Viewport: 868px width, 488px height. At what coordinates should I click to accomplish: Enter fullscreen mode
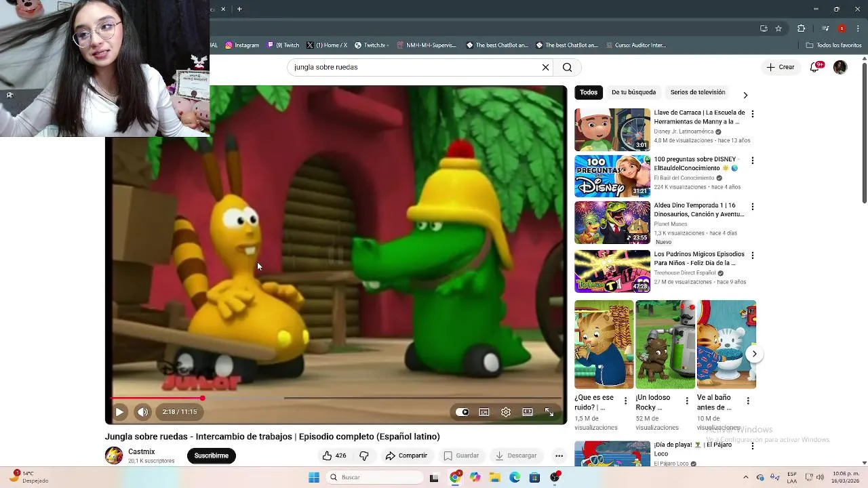pyautogui.click(x=549, y=412)
